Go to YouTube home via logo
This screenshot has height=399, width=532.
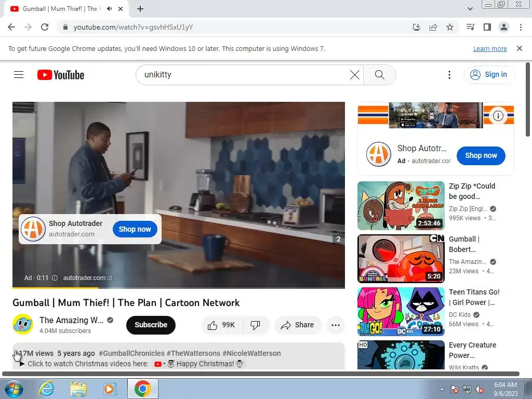(61, 75)
